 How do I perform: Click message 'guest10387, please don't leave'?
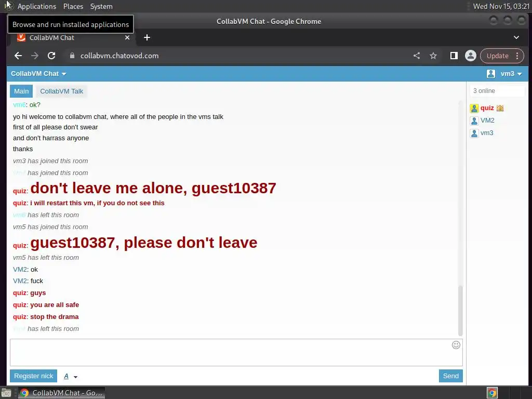144,243
